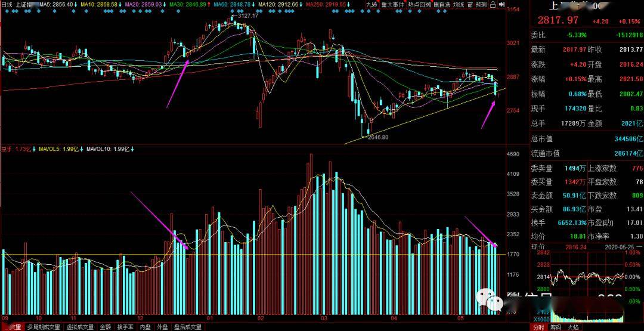Expand the MAVOL5 indicator arrow

click(81, 149)
